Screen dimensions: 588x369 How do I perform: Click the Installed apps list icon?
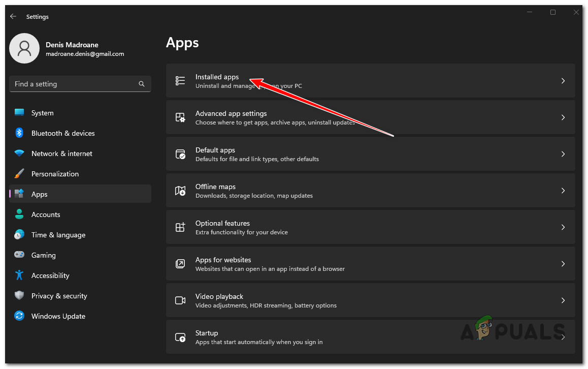(x=180, y=80)
